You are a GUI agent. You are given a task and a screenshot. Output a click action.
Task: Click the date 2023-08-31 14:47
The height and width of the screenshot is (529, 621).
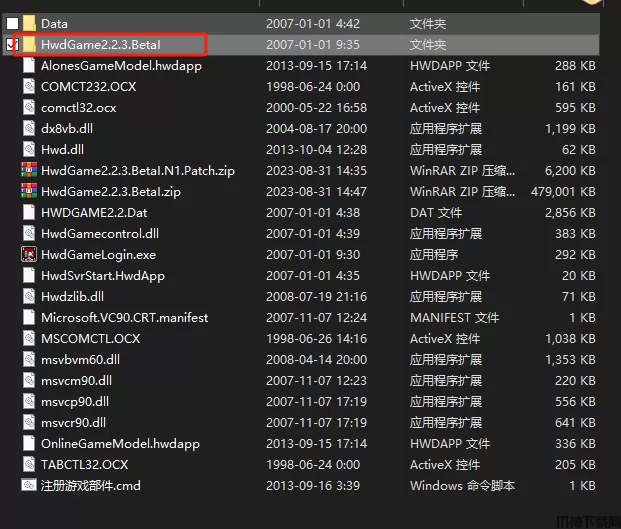click(x=316, y=192)
